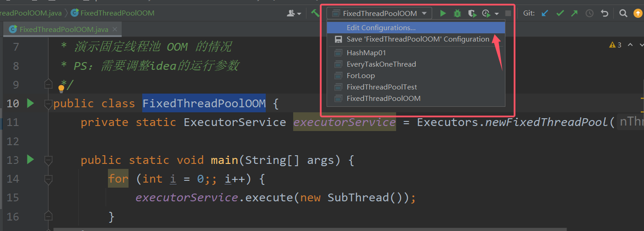
Task: Open the user account dropdown icon
Action: [294, 14]
